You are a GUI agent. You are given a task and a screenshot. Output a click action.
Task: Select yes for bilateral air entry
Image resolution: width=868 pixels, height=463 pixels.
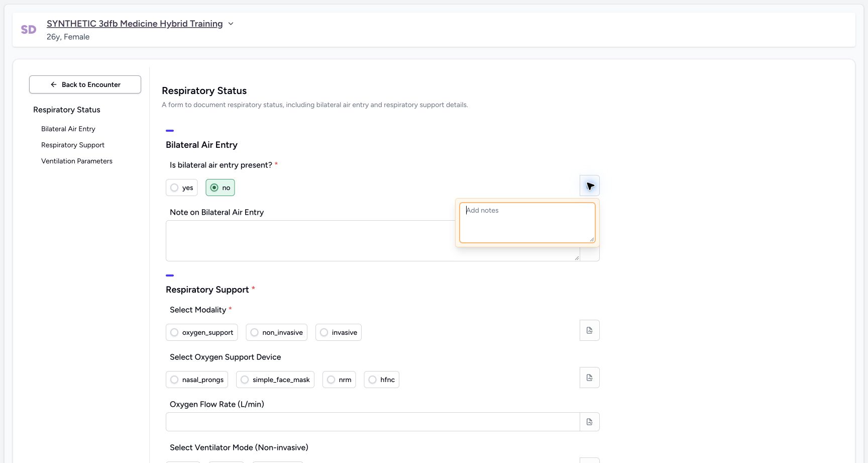pos(182,188)
